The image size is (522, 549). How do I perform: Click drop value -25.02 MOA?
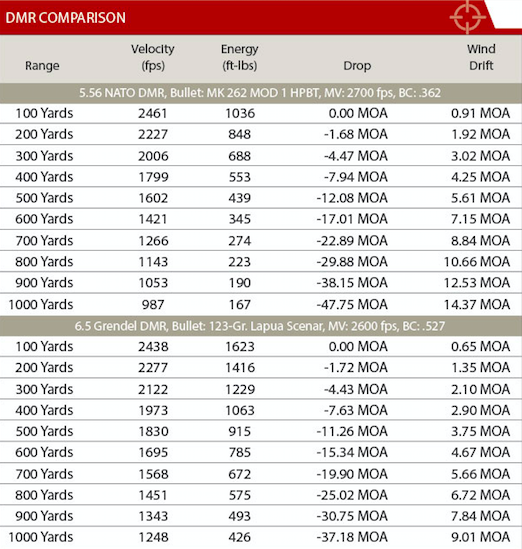[x=352, y=495]
